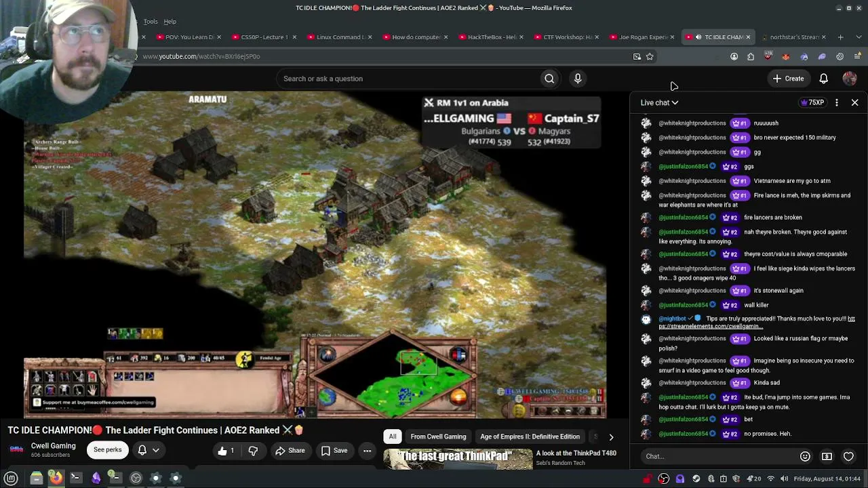
Task: Close the live chat panel
Action: click(x=854, y=102)
